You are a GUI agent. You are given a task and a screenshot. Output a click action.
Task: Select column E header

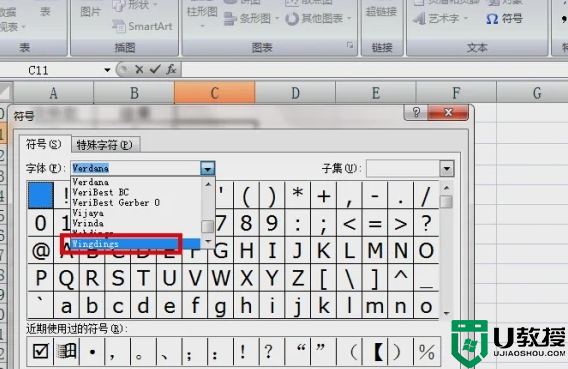point(376,93)
